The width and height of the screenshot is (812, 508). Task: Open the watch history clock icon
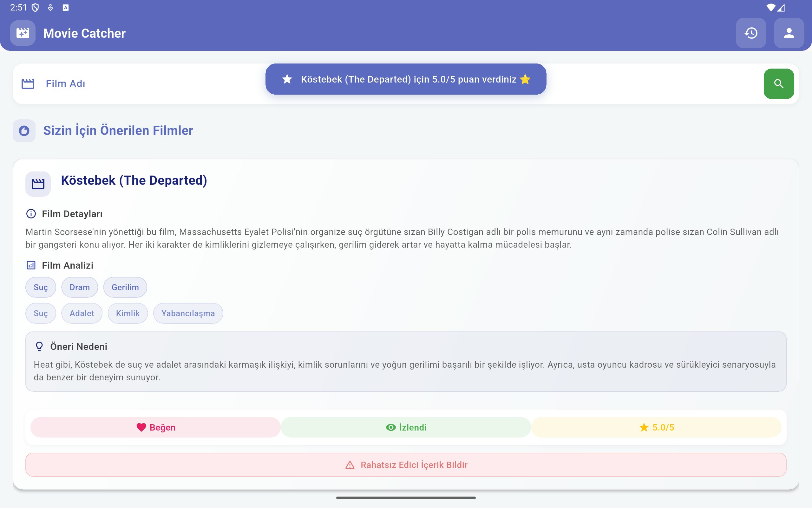[x=751, y=33]
